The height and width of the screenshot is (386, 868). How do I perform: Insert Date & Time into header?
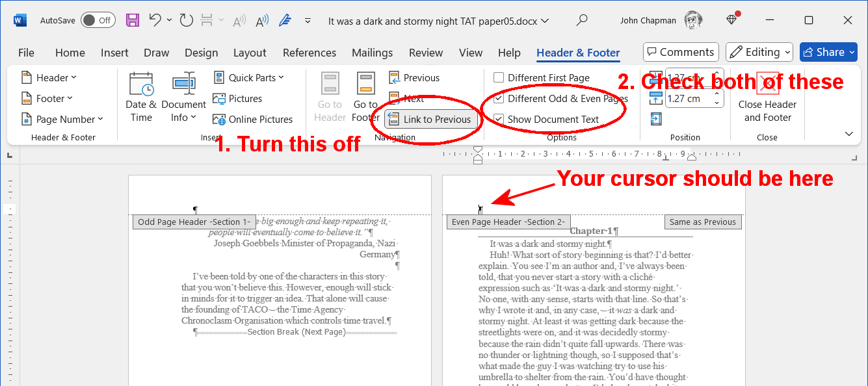[x=141, y=97]
